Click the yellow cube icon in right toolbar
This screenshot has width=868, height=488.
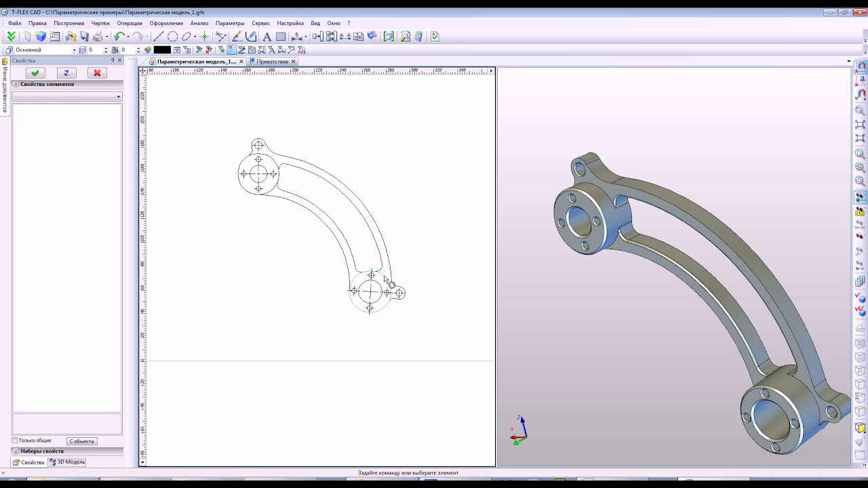[861, 428]
